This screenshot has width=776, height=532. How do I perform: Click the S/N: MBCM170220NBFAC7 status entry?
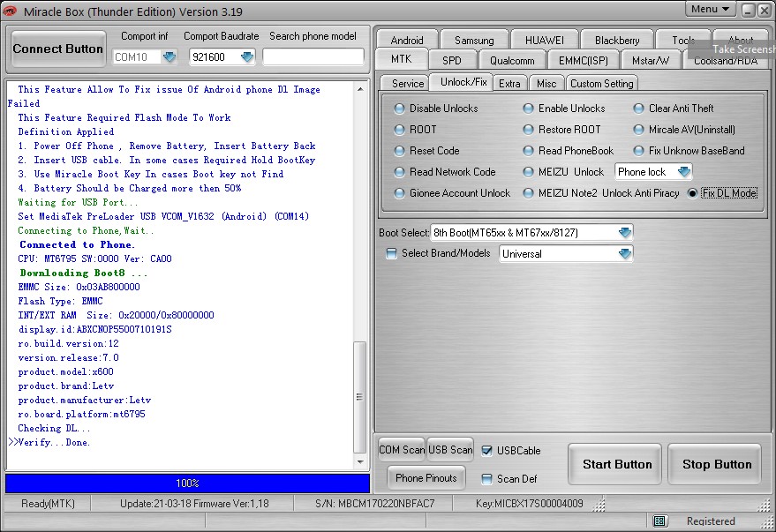pos(374,504)
